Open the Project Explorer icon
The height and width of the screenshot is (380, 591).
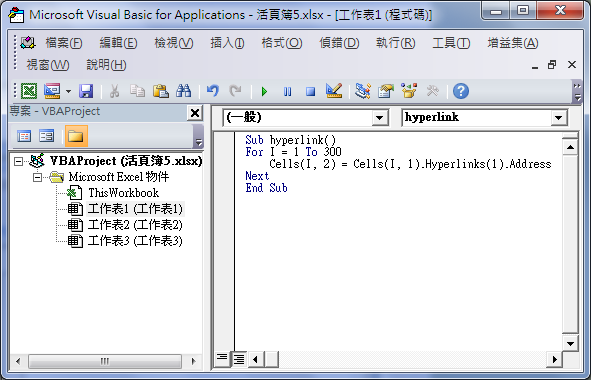(x=363, y=91)
